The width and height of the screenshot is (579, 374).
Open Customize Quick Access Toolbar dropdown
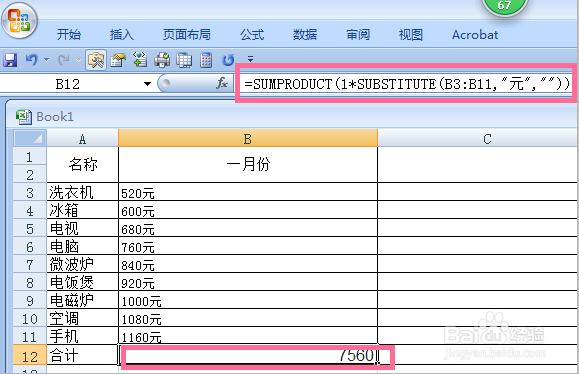pyautogui.click(x=250, y=59)
